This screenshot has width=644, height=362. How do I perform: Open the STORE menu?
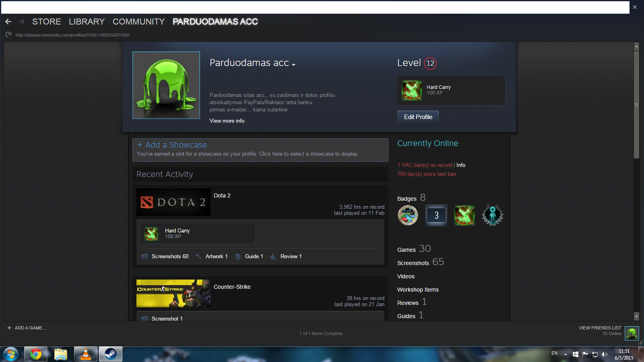coord(47,22)
